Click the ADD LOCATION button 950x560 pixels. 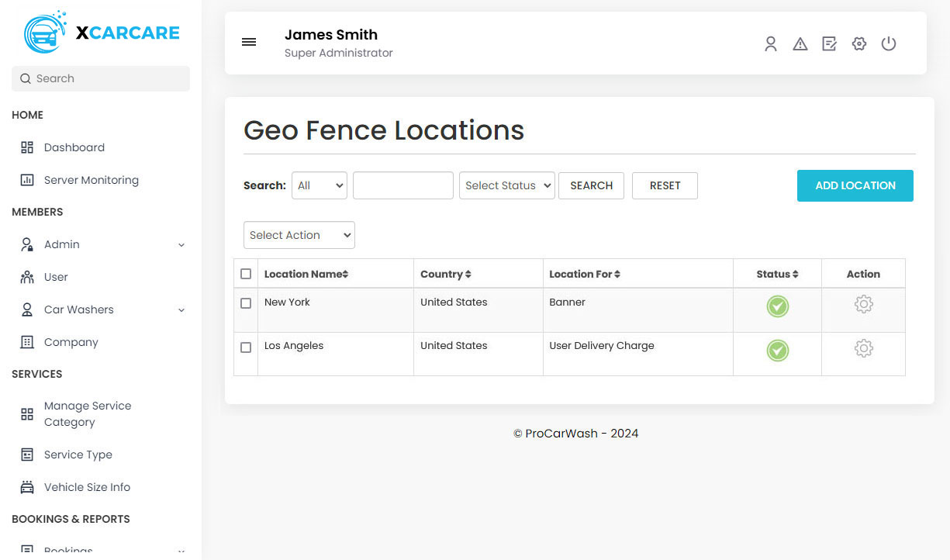coord(855,185)
